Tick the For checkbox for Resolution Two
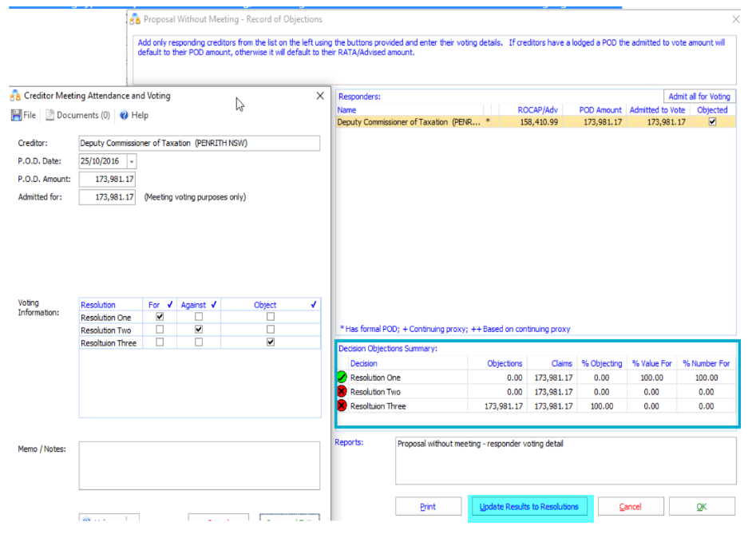The image size is (756, 534). point(160,330)
